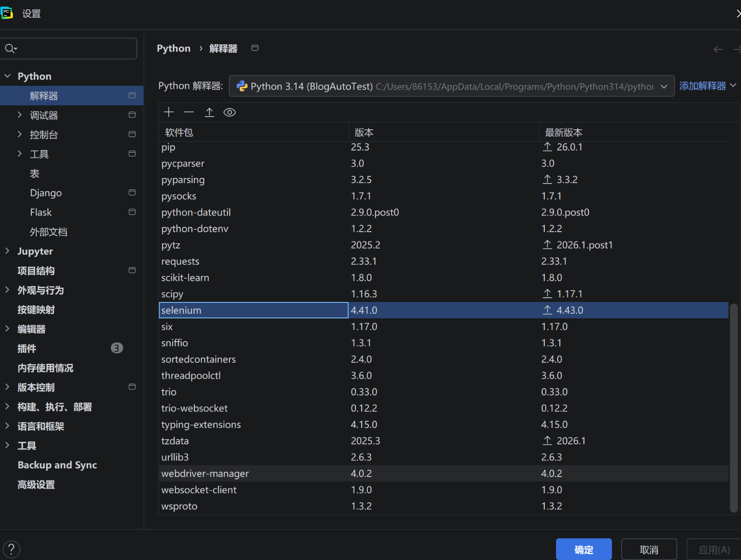Open the 插件 settings page
Screen dimensions: 741x560
(27, 349)
